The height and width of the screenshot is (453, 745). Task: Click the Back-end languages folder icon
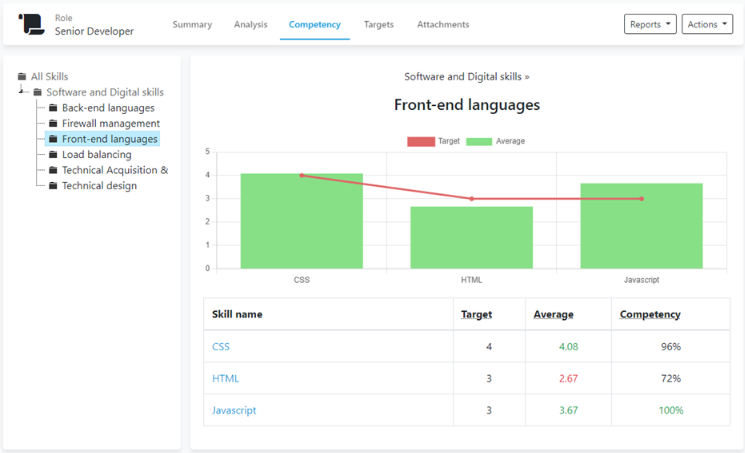pos(53,108)
